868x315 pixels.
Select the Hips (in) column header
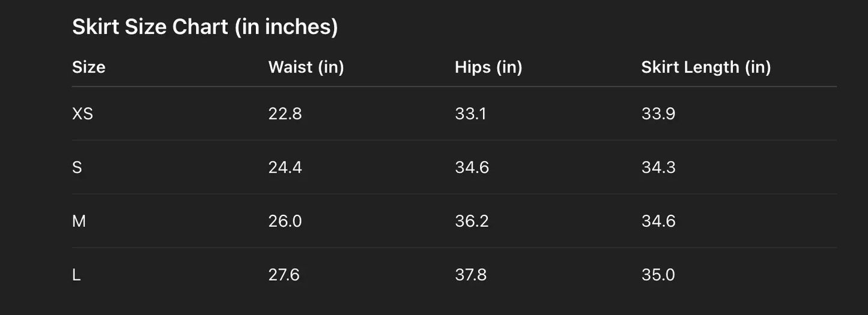(x=488, y=67)
